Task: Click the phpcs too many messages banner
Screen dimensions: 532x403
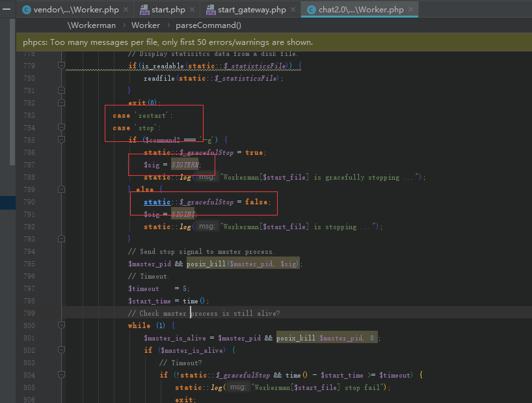Action: pyautogui.click(x=274, y=42)
